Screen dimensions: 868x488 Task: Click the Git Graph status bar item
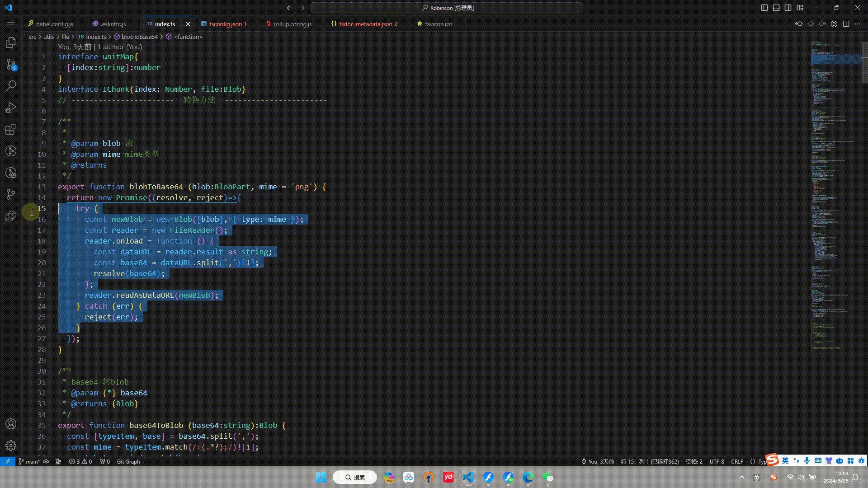[128, 461]
